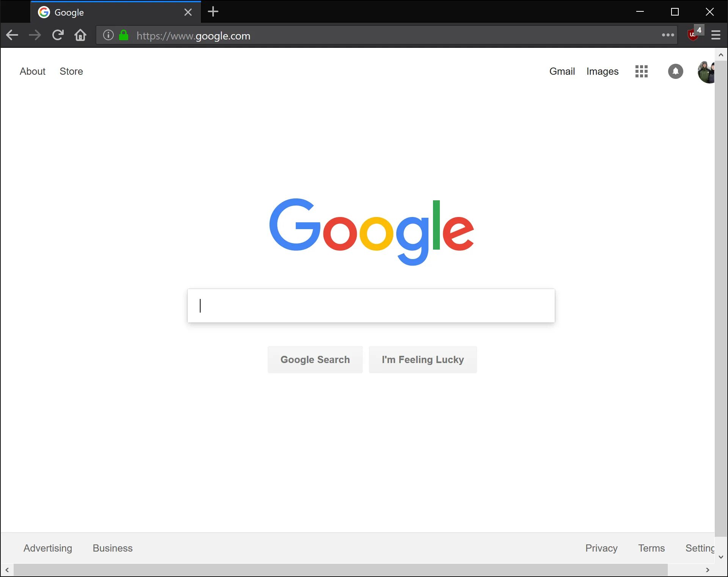The height and width of the screenshot is (577, 728).
Task: Click the Privacy link in footer
Action: click(x=601, y=548)
